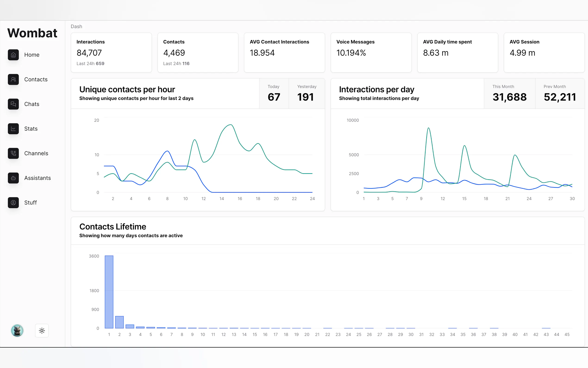The image size is (588, 368).
Task: Open the Stats chart icon
Action: (13, 129)
